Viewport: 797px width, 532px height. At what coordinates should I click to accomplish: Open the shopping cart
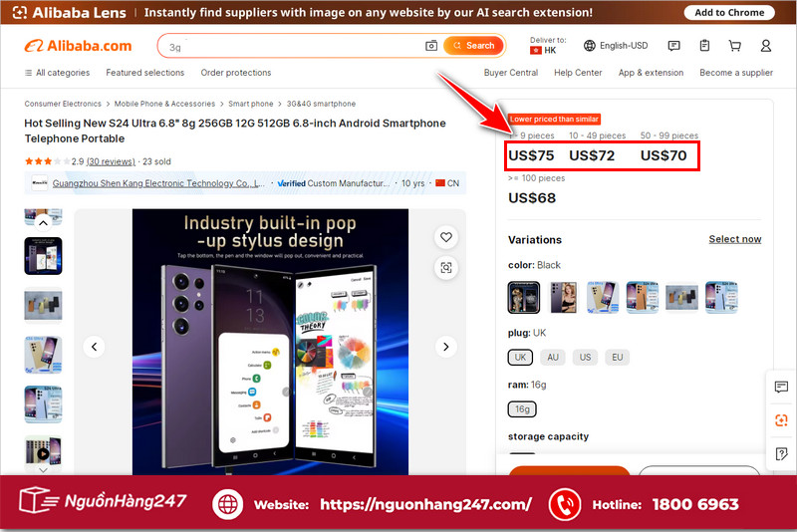(735, 46)
